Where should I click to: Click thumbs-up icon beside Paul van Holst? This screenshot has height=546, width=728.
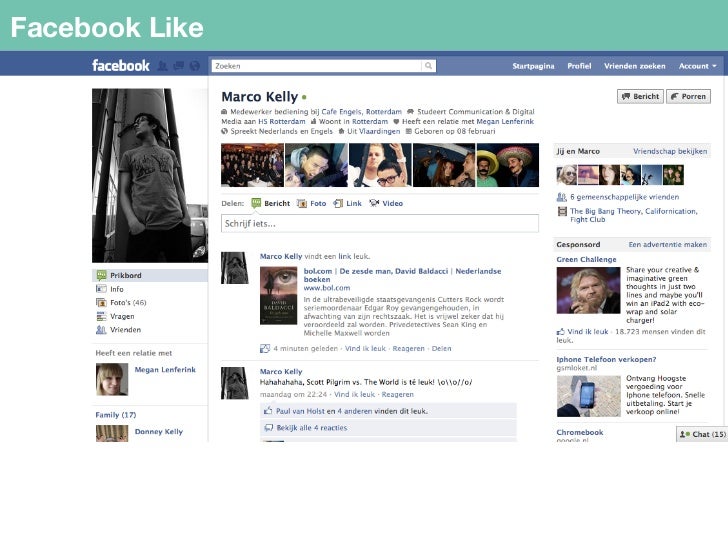coord(268,411)
